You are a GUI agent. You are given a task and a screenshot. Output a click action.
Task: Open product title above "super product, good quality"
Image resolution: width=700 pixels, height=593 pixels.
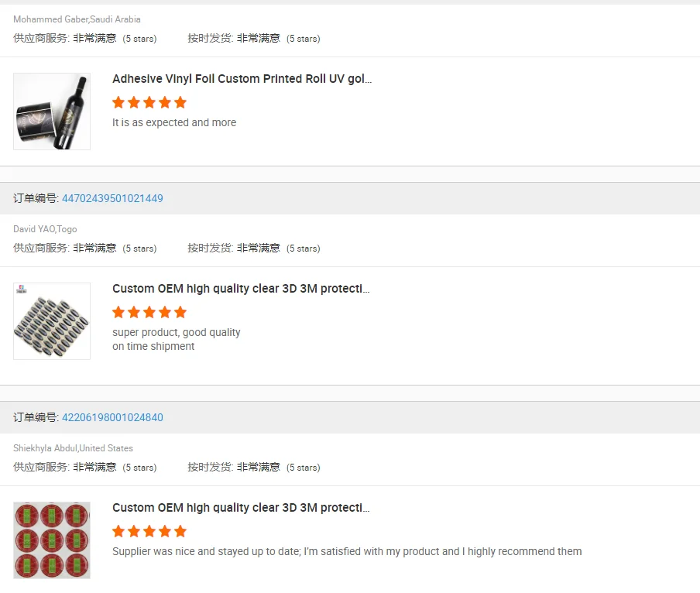click(241, 289)
